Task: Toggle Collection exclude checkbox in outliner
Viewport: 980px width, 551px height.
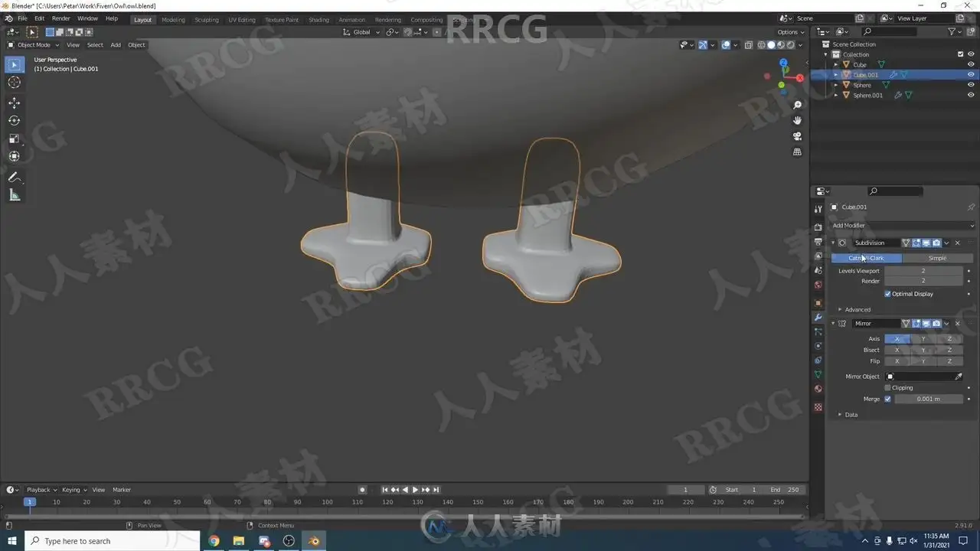Action: click(960, 54)
